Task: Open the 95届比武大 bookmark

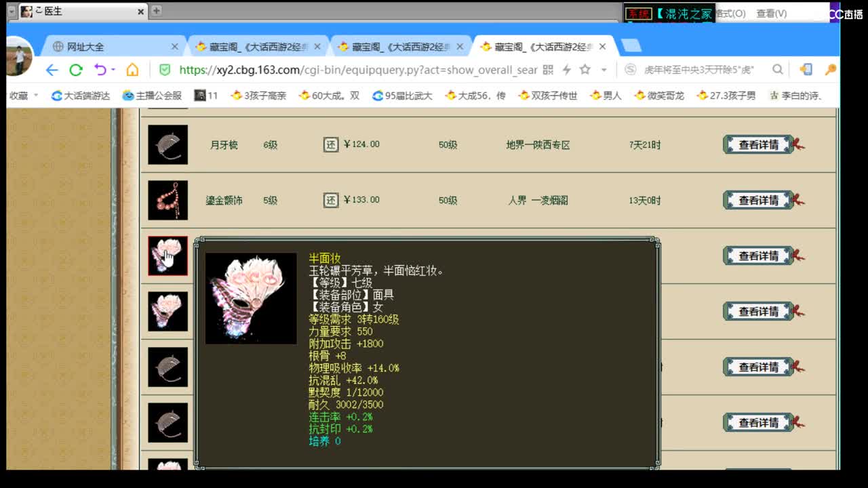Action: (x=402, y=96)
